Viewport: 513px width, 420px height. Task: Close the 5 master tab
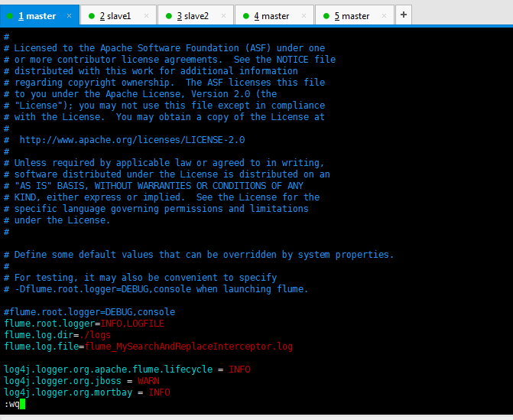tap(384, 16)
